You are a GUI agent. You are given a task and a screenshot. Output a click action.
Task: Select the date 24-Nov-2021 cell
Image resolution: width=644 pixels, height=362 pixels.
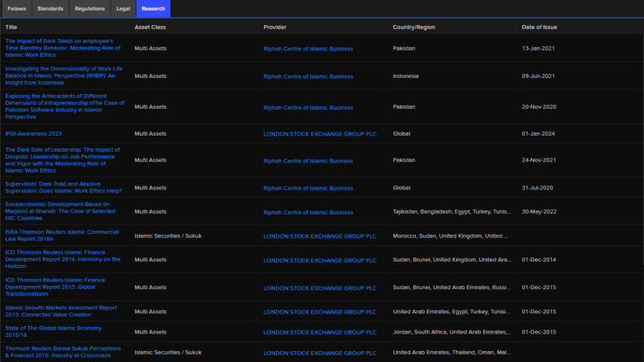pyautogui.click(x=539, y=160)
